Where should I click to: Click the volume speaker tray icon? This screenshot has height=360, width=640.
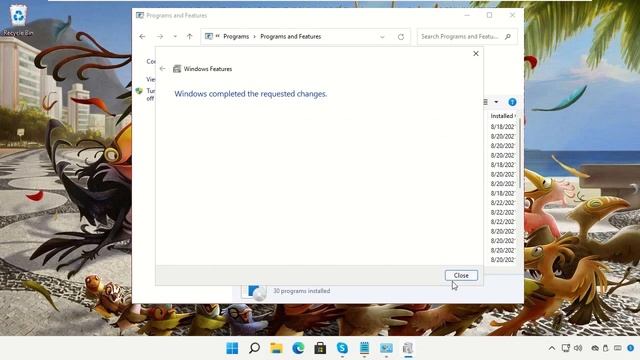[578, 348]
